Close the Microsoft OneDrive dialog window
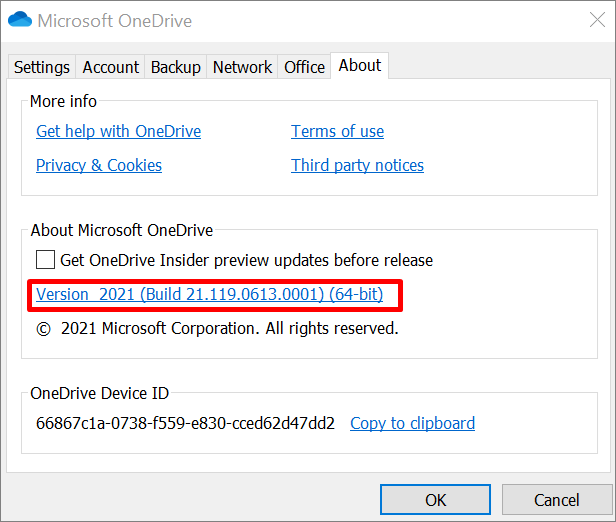Screen dimensions: 616x522 point(588,20)
